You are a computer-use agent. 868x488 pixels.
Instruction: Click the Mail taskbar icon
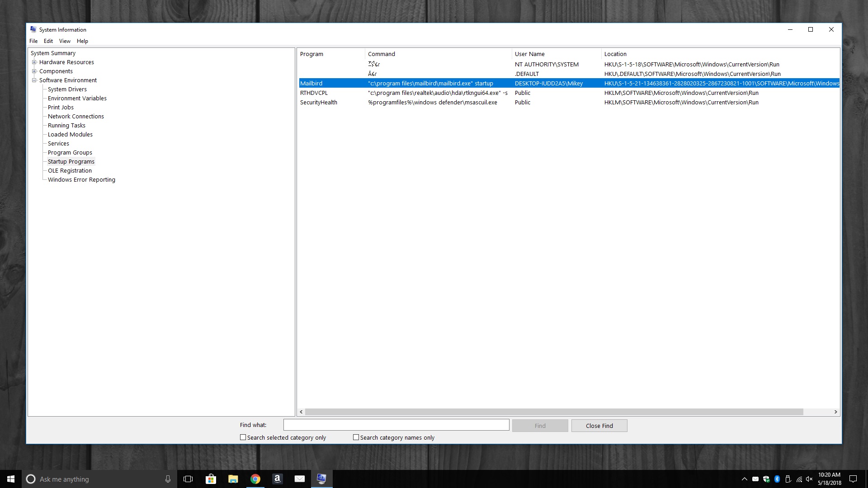click(299, 479)
